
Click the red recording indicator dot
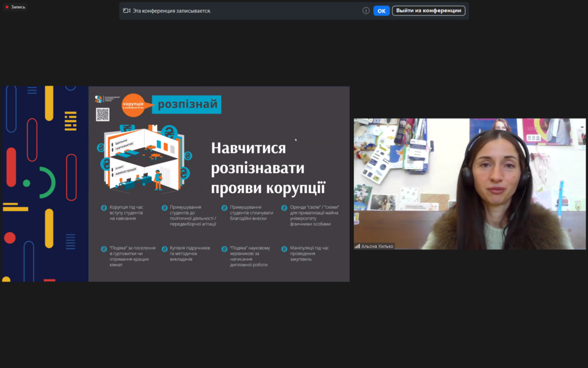[x=7, y=7]
